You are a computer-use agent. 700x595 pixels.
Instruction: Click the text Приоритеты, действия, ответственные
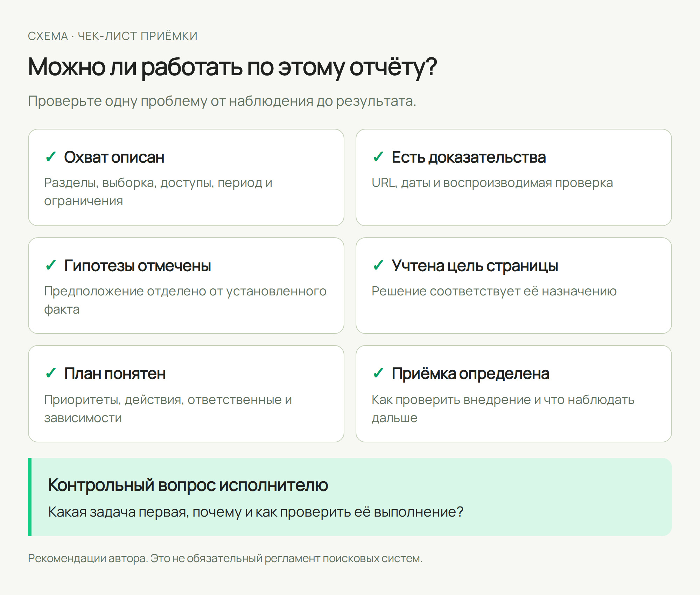(x=163, y=400)
